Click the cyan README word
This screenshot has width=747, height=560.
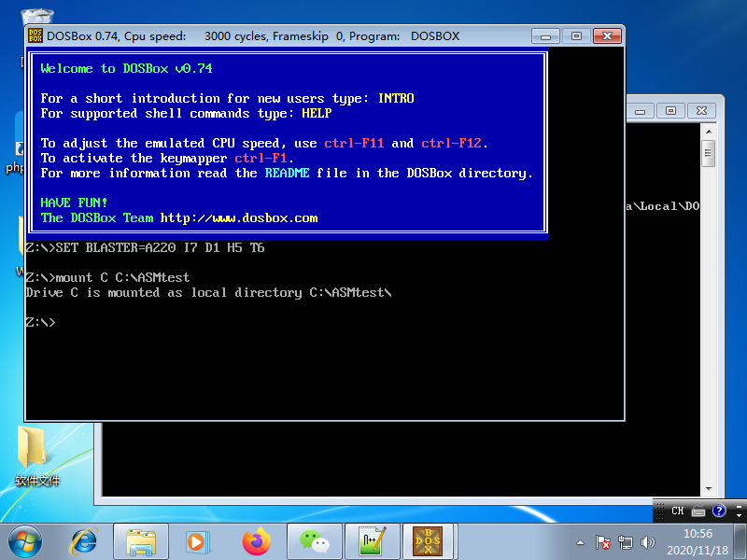tap(288, 173)
